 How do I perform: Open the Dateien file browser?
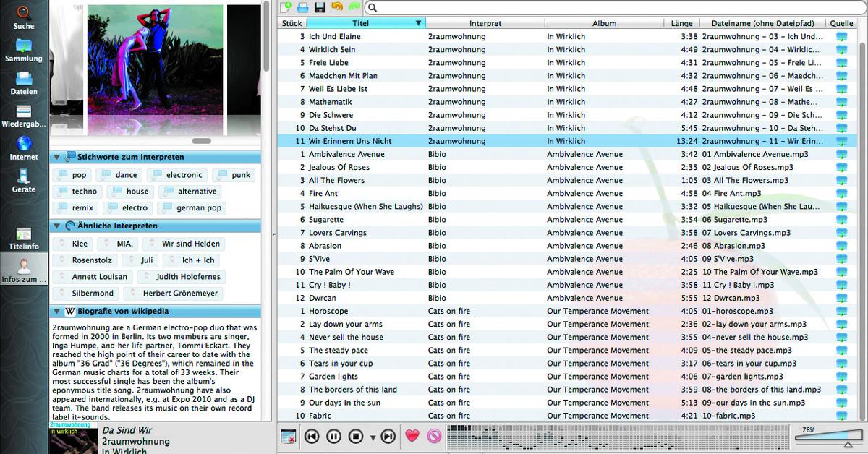(24, 84)
